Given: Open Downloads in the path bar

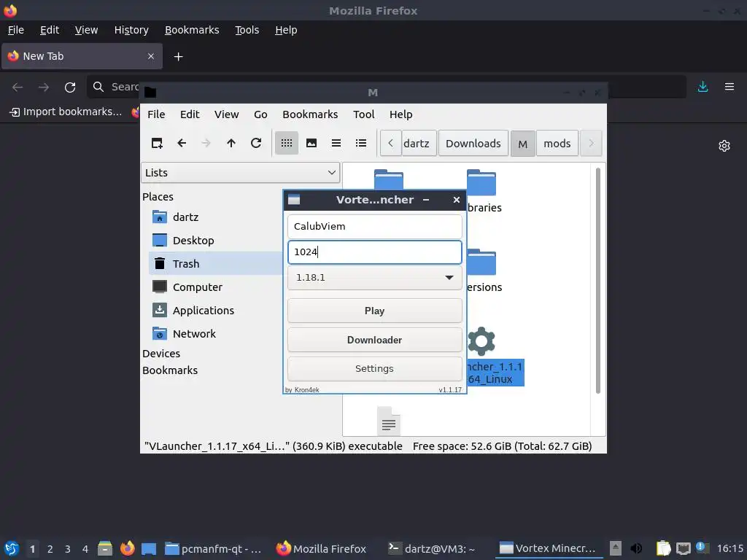Looking at the screenshot, I should coord(473,144).
